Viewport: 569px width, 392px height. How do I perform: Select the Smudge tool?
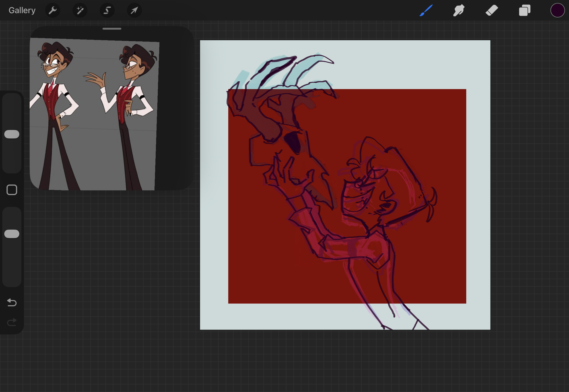click(x=459, y=11)
